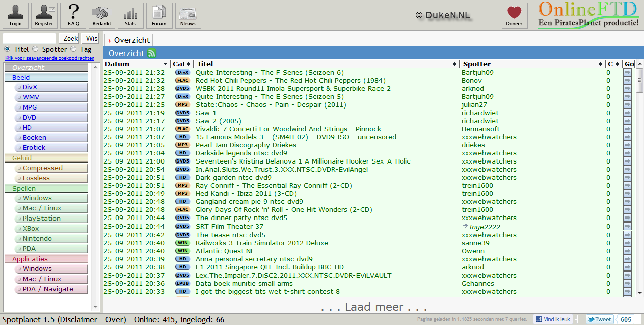Image resolution: width=644 pixels, height=325 pixels.
Task: Expand the Spellen category header
Action: pos(46,188)
